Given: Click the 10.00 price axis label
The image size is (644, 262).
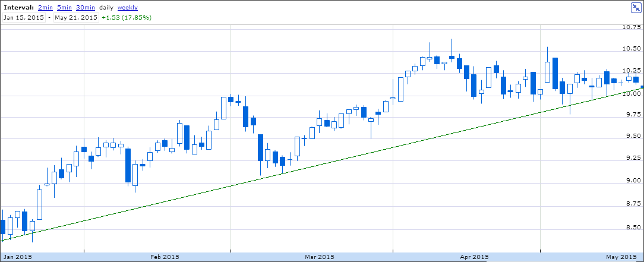Looking at the screenshot, I should coord(632,94).
